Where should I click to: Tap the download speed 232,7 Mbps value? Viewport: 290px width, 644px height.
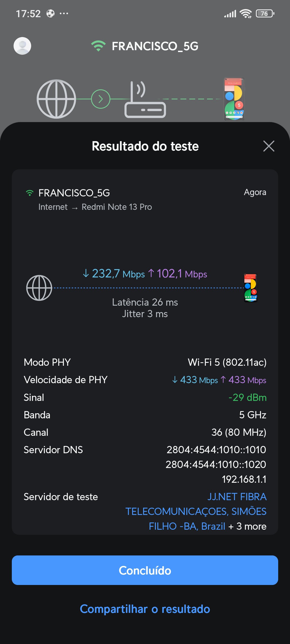(x=114, y=274)
